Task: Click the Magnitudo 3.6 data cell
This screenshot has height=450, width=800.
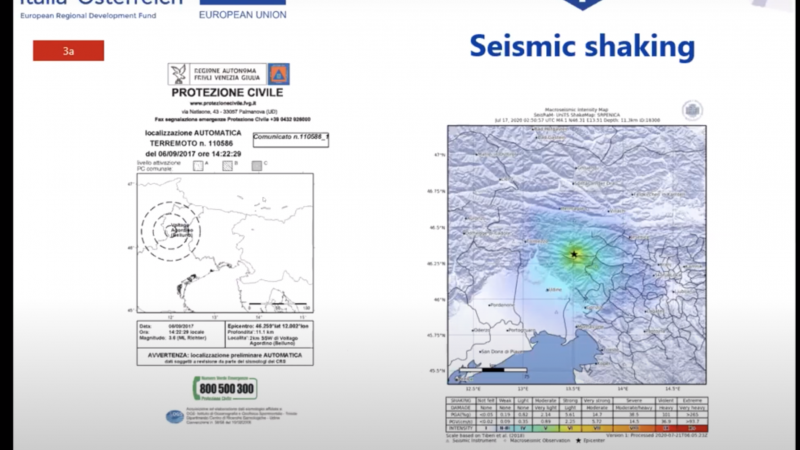Action: [173, 338]
